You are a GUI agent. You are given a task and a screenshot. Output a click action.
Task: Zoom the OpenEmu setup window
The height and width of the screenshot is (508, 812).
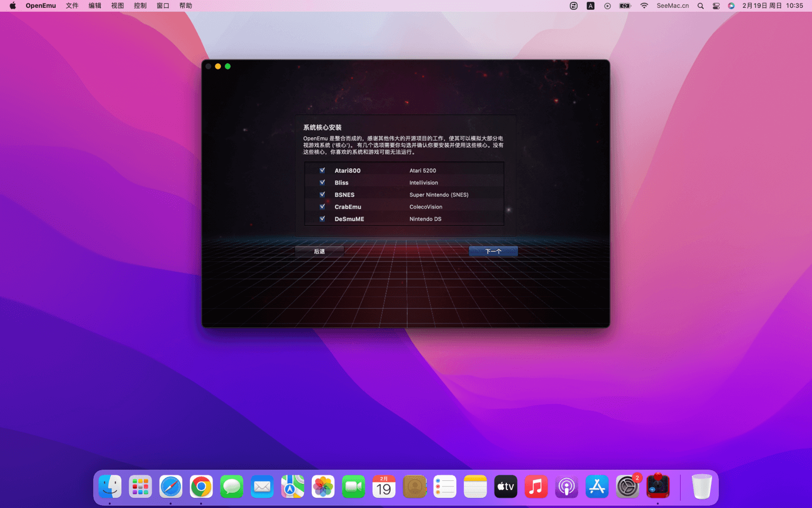(x=228, y=67)
